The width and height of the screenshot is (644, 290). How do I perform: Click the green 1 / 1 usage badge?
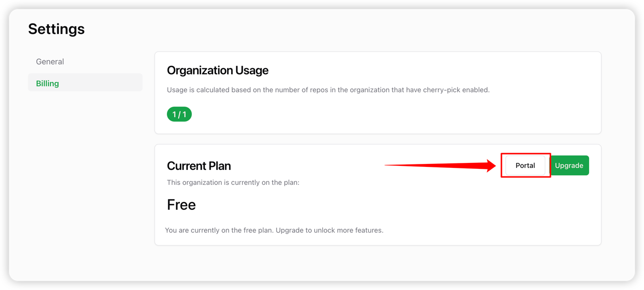tap(179, 115)
